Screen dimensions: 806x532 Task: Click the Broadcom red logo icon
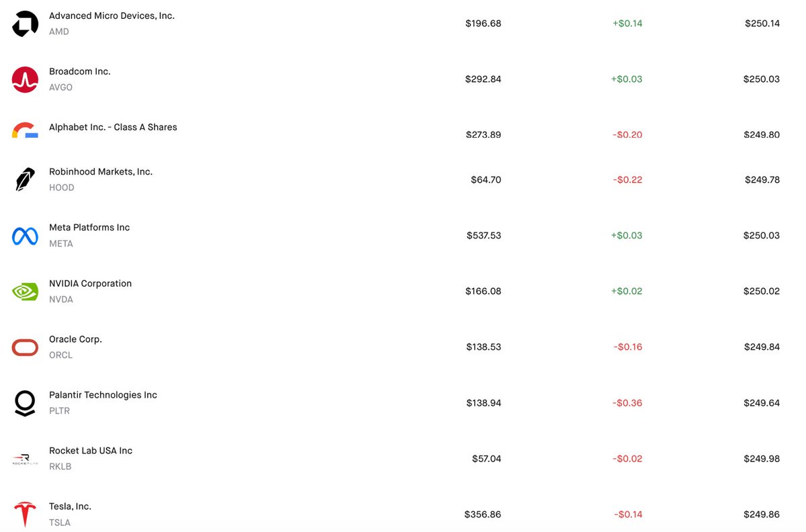[x=25, y=79]
